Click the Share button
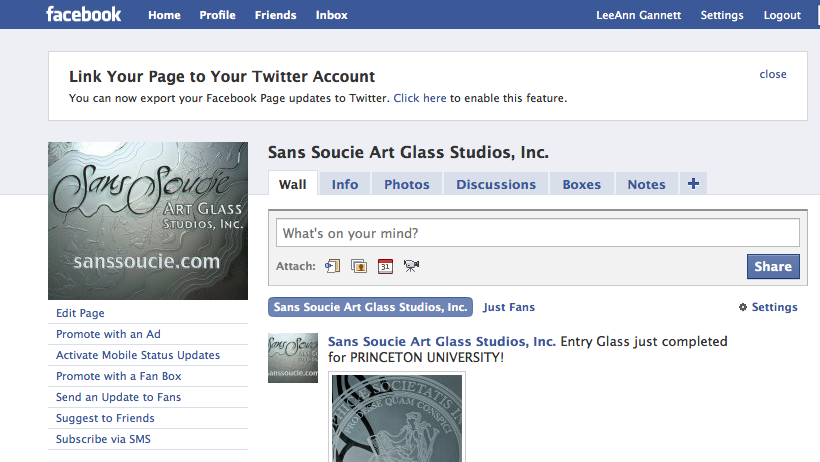Image resolution: width=820 pixels, height=462 pixels. 773,266
